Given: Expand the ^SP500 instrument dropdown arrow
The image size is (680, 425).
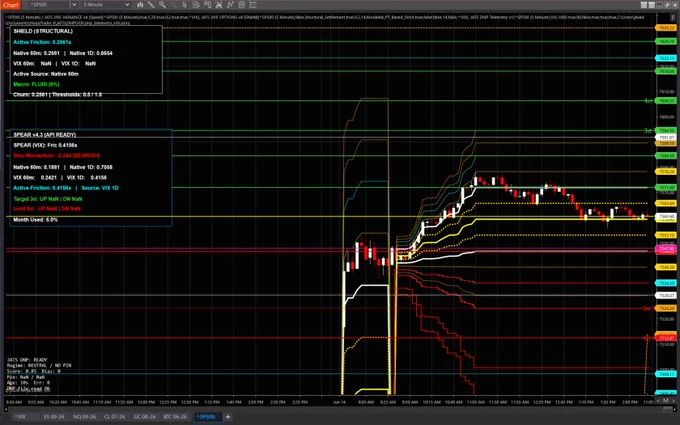Looking at the screenshot, I should click(74, 5).
